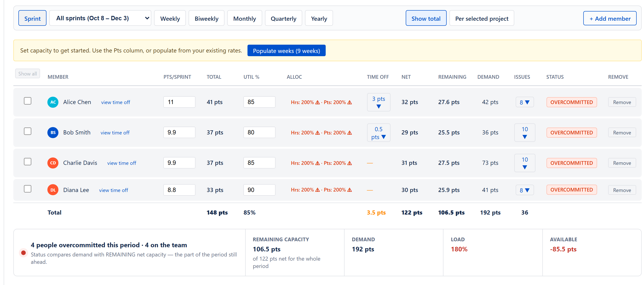Screen dimensions: 644x285
Task: Click Bob Smith's BS avatar icon
Action: coord(53,132)
